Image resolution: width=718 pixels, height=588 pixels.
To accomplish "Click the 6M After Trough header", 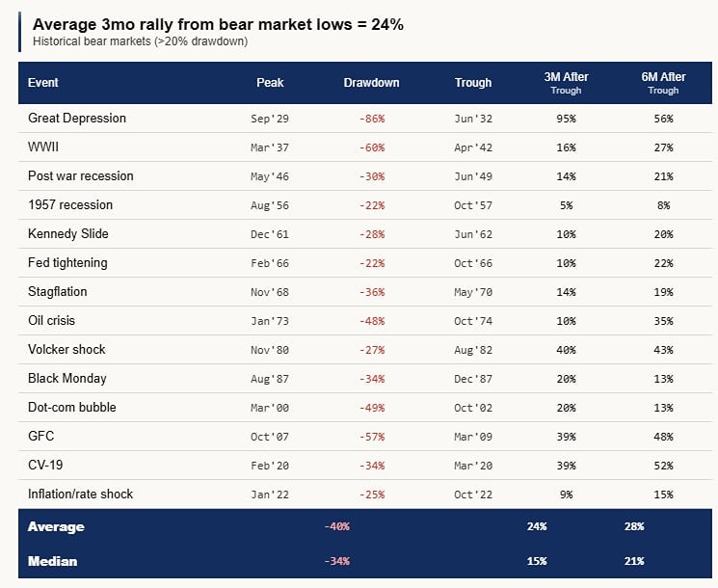I will [x=663, y=83].
